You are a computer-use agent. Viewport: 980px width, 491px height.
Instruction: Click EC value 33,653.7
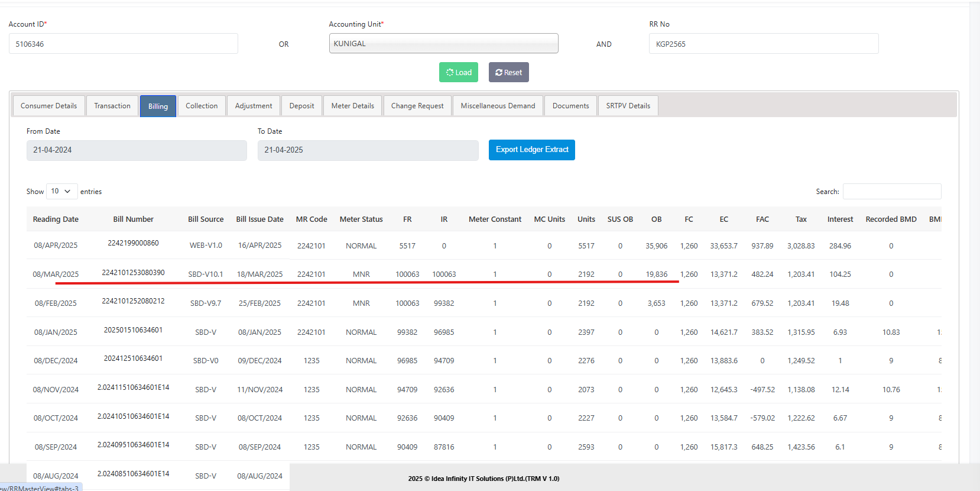724,246
